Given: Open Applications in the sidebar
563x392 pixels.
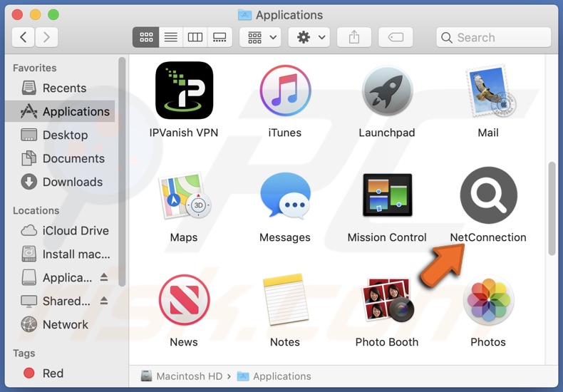Looking at the screenshot, I should pyautogui.click(x=60, y=111).
